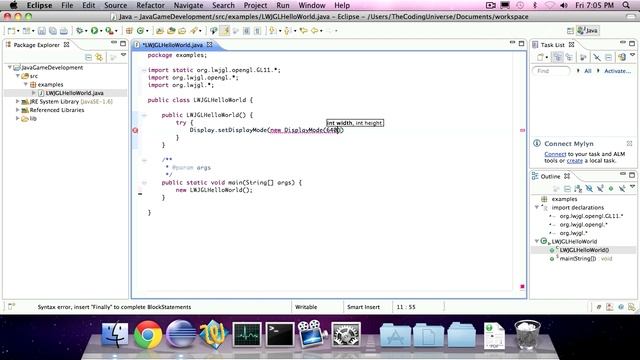Collapse the JavaGameDevelopment project node
This screenshot has height=360, width=640.
point(10,67)
